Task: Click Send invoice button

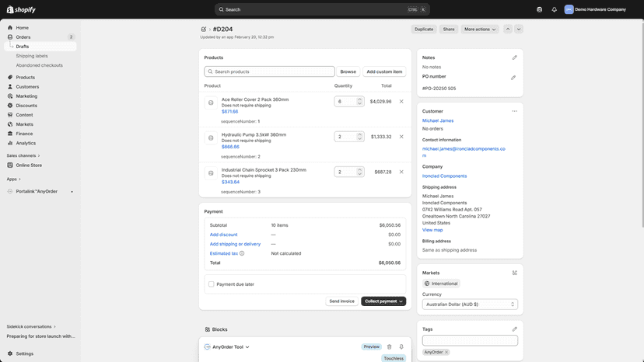Action: [341, 301]
